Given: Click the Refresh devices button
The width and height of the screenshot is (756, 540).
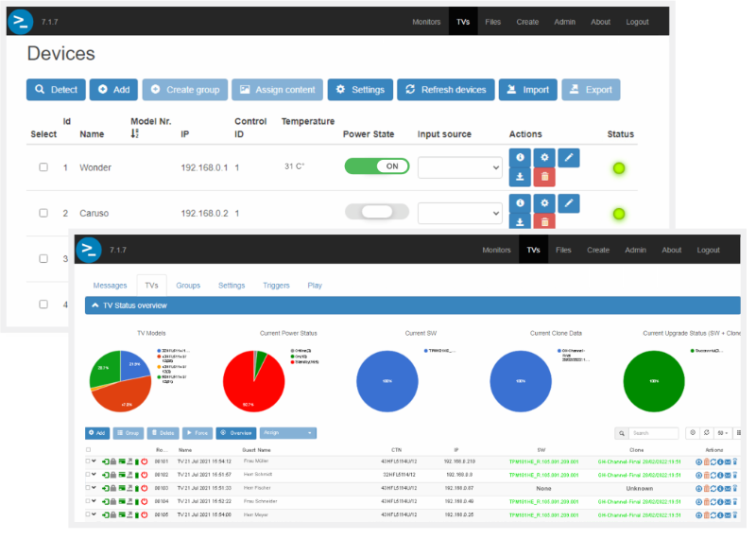Looking at the screenshot, I should 446,89.
